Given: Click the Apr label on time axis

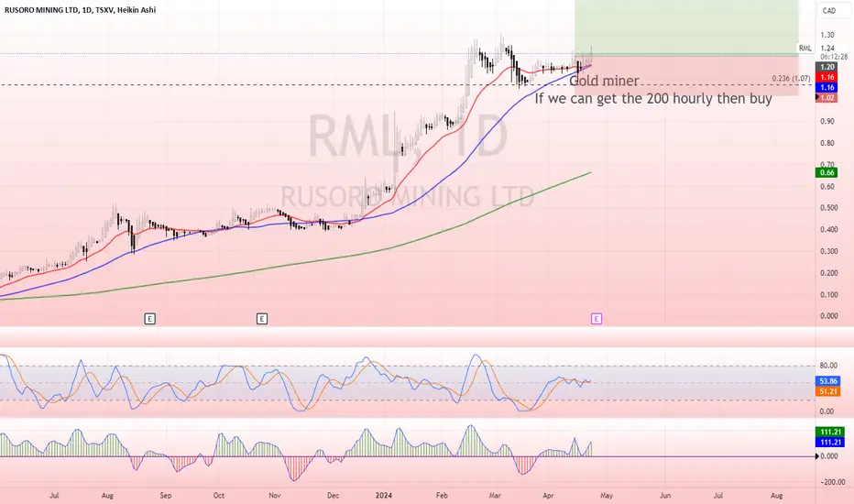Looking at the screenshot, I should (549, 495).
